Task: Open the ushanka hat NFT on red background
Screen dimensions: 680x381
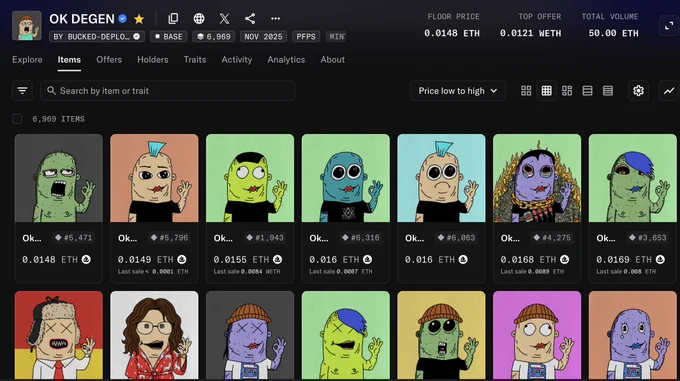Action: point(59,335)
